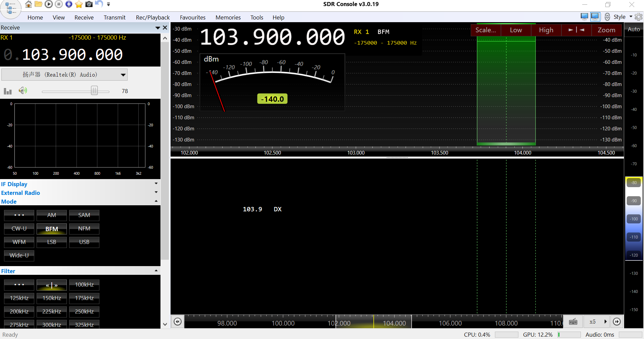Collapse the Mode section

[156, 201]
